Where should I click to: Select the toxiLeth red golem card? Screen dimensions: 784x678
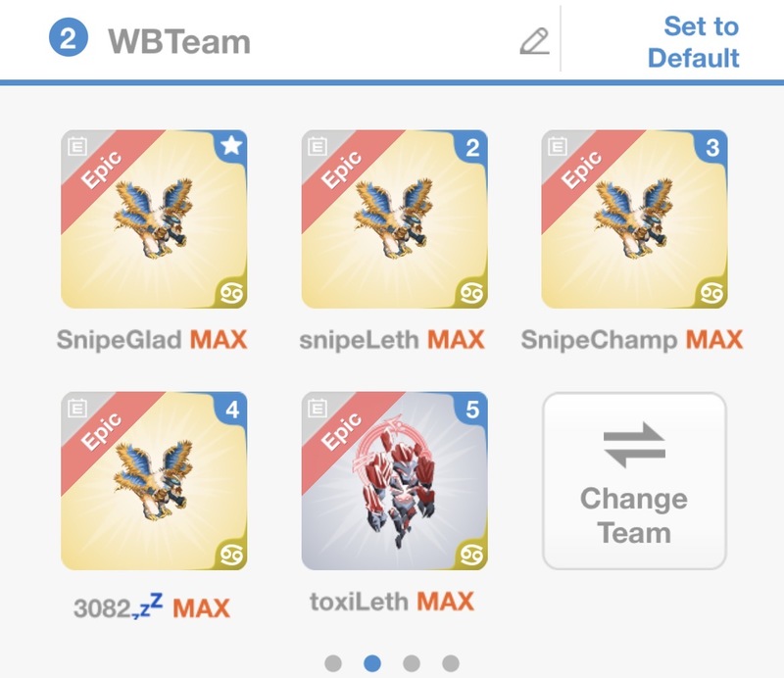coord(395,481)
